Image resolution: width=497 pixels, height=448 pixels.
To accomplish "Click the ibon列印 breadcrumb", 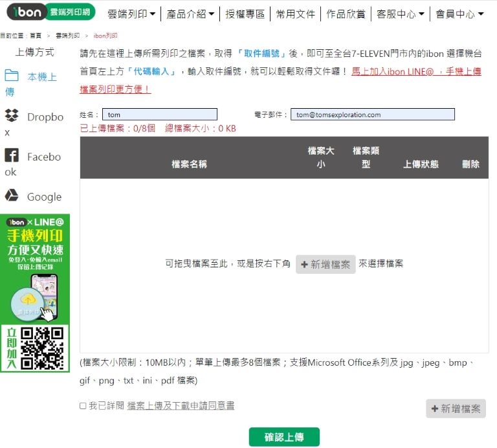I will tap(105, 36).
